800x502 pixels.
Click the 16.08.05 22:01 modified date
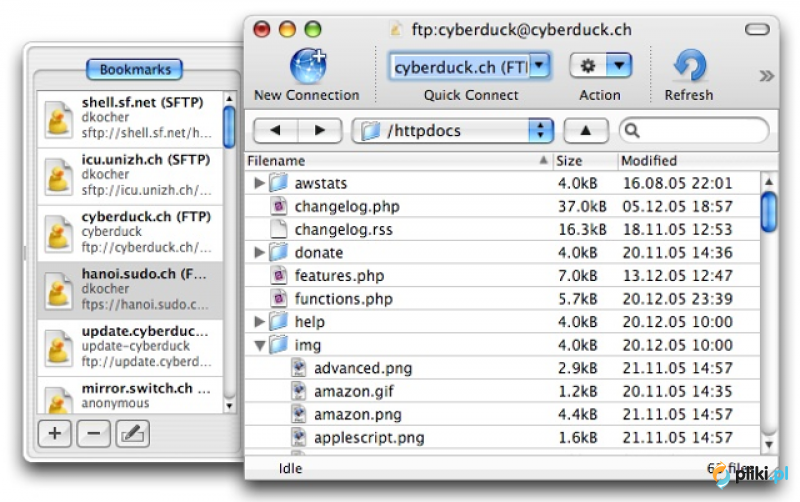point(678,183)
